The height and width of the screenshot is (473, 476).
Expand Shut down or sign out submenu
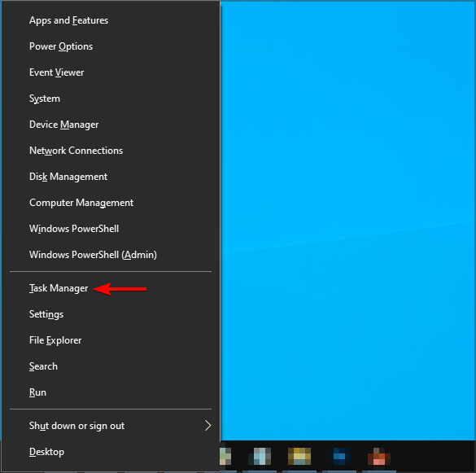(x=111, y=426)
